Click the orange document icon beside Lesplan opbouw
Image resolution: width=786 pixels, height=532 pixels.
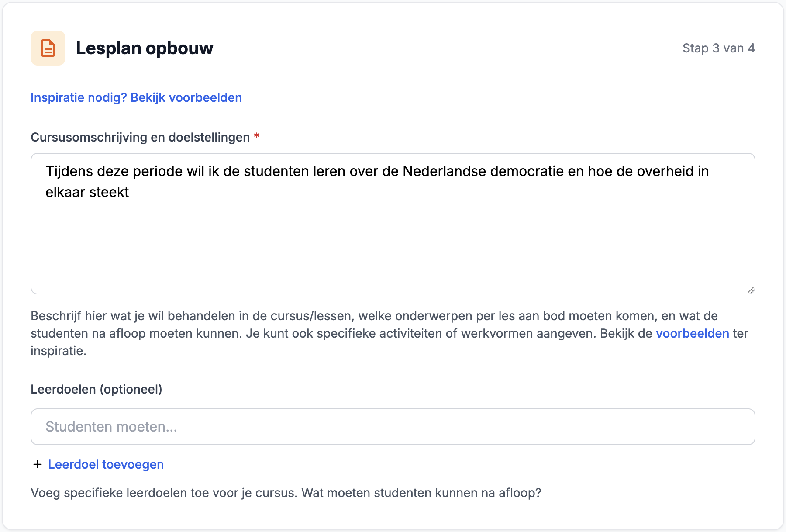pos(47,48)
